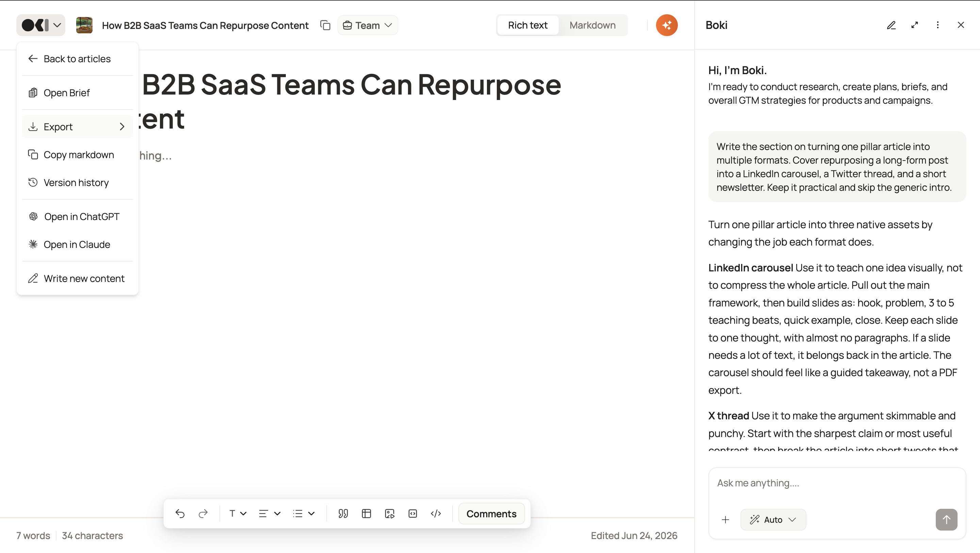This screenshot has width=980, height=553.
Task: Click the undo arrow in bottom toolbar
Action: tap(180, 514)
